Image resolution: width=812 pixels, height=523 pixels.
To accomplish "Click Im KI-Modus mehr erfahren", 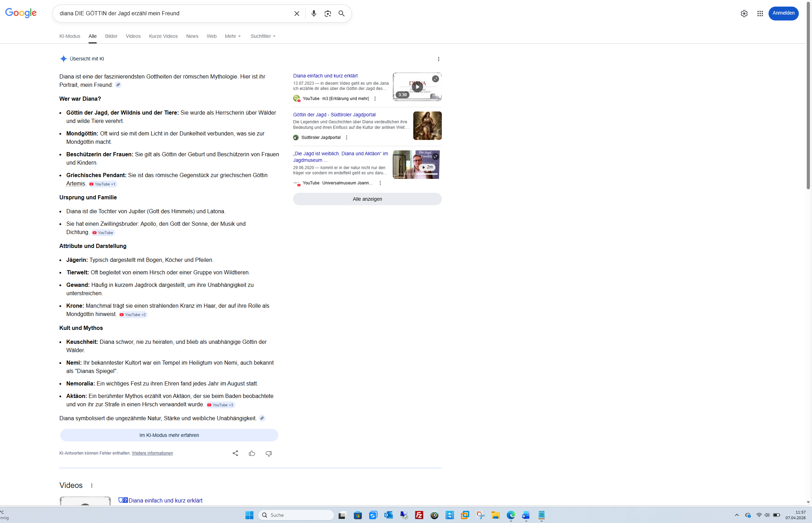I will pyautogui.click(x=169, y=435).
